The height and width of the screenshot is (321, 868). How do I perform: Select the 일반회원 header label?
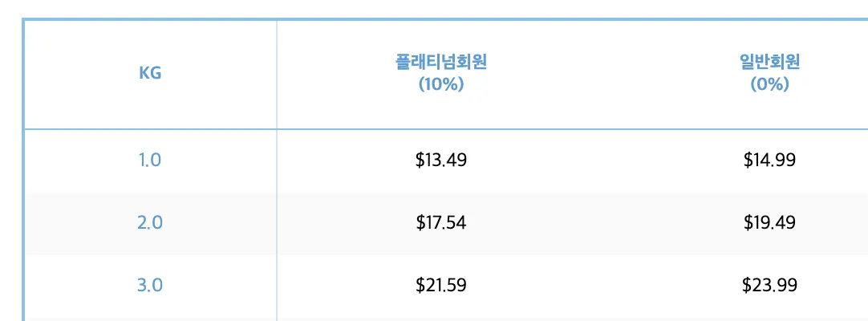pos(769,63)
